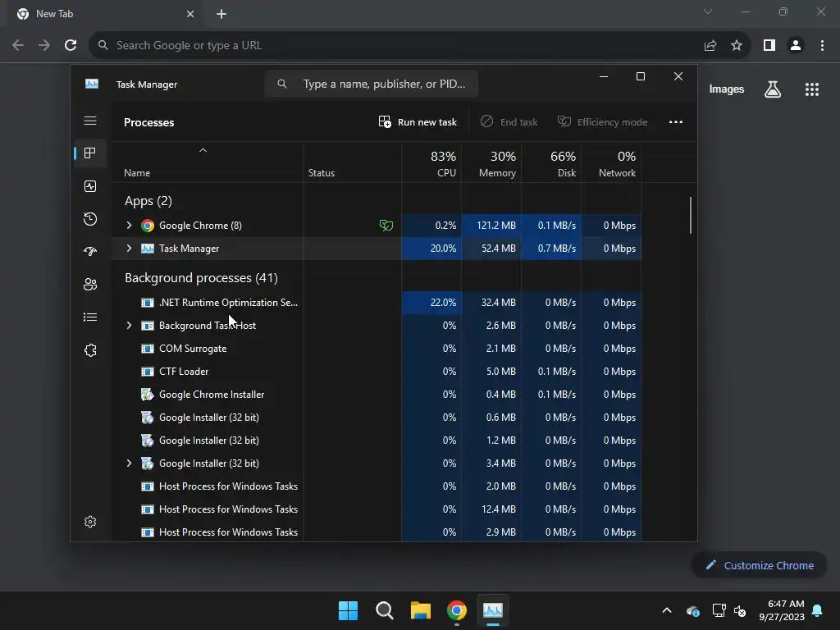
Task: Focus the Task Manager search field
Action: [372, 84]
